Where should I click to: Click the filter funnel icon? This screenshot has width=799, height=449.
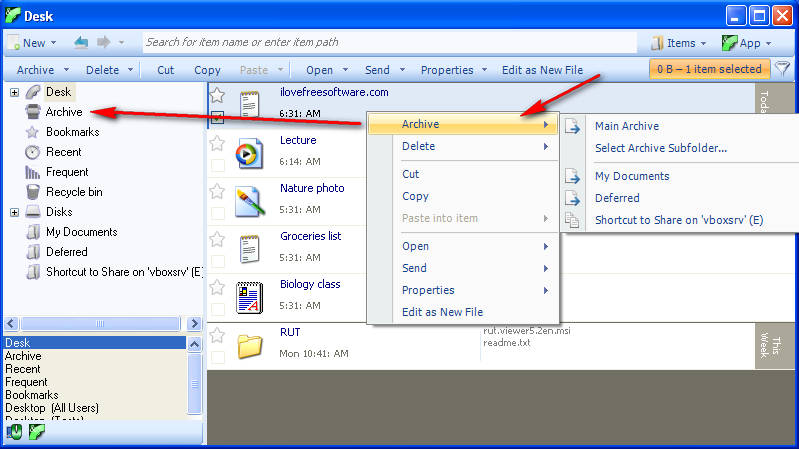click(783, 69)
